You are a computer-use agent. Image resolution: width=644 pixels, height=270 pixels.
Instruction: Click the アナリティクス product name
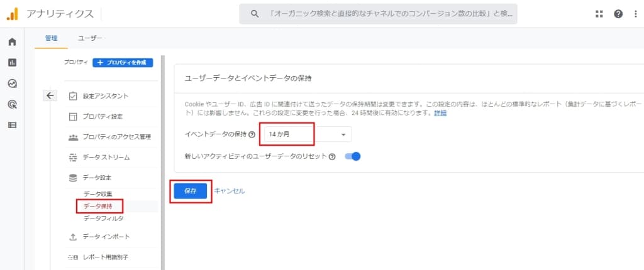(60, 14)
